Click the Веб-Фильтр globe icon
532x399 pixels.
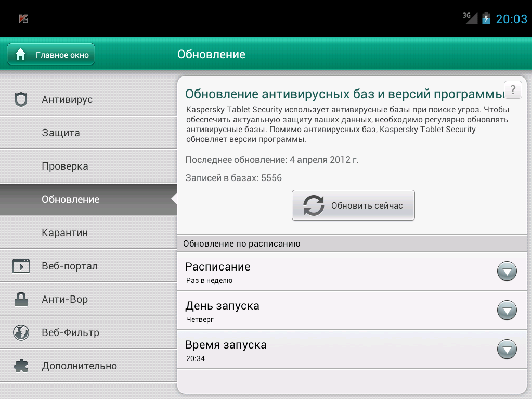21,332
